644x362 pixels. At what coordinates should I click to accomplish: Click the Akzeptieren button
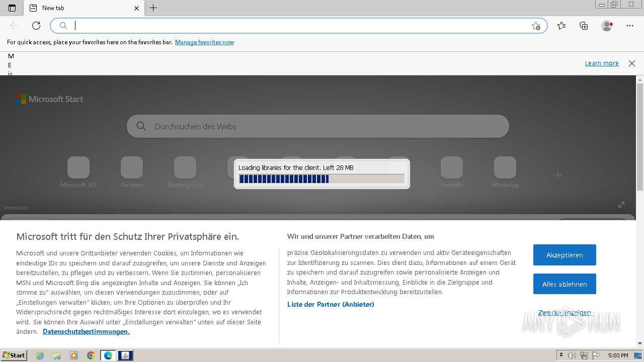click(565, 255)
